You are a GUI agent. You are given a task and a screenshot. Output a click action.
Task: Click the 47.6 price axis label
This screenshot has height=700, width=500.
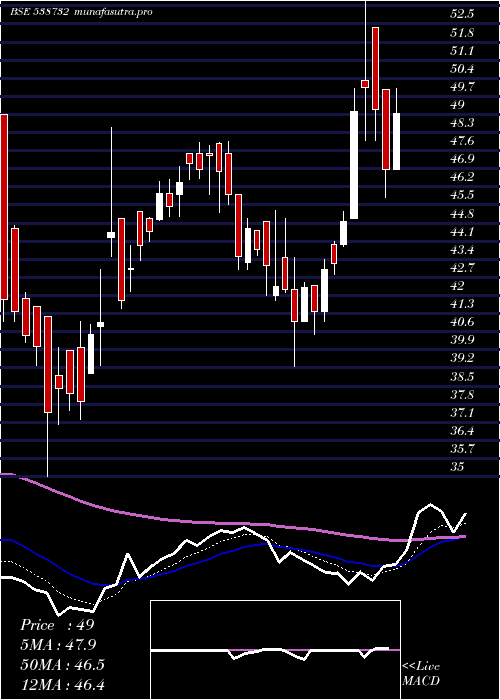point(462,141)
